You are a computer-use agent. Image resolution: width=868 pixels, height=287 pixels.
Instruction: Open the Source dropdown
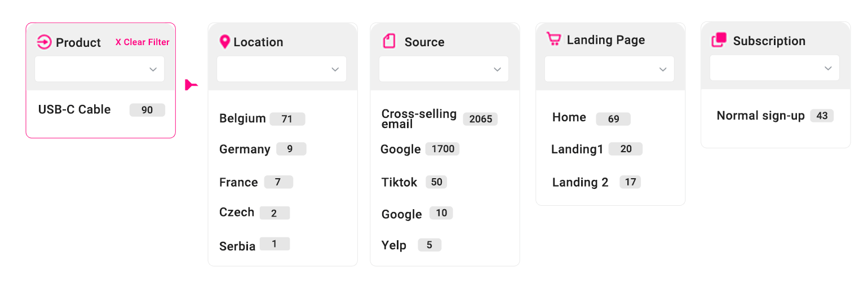click(x=444, y=69)
